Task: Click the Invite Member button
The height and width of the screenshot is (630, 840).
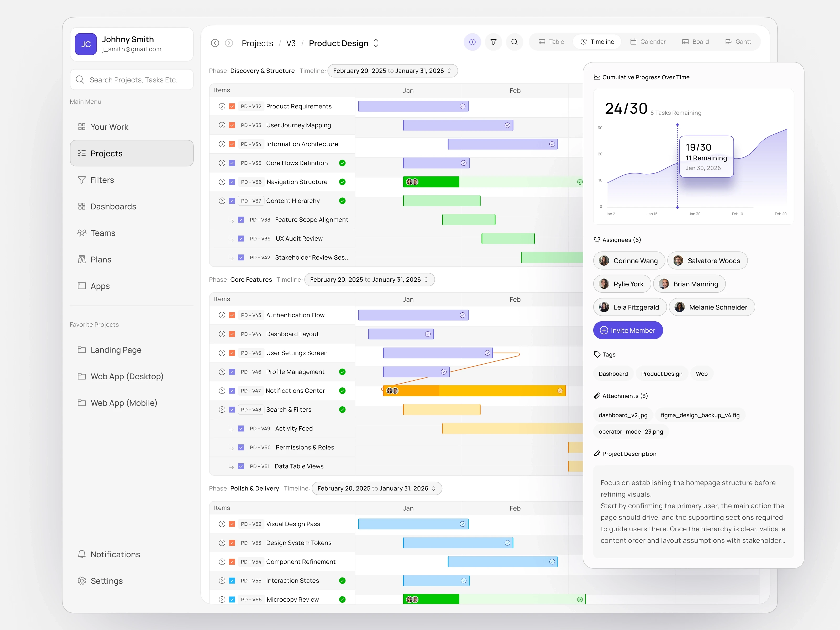Action: (x=628, y=330)
